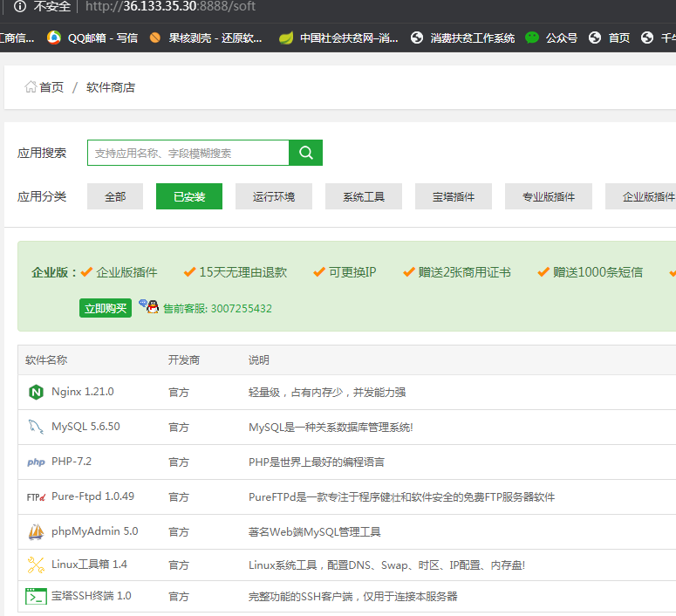Open the MySQL 5.6.50 entry
The height and width of the screenshot is (616, 676).
(85, 427)
